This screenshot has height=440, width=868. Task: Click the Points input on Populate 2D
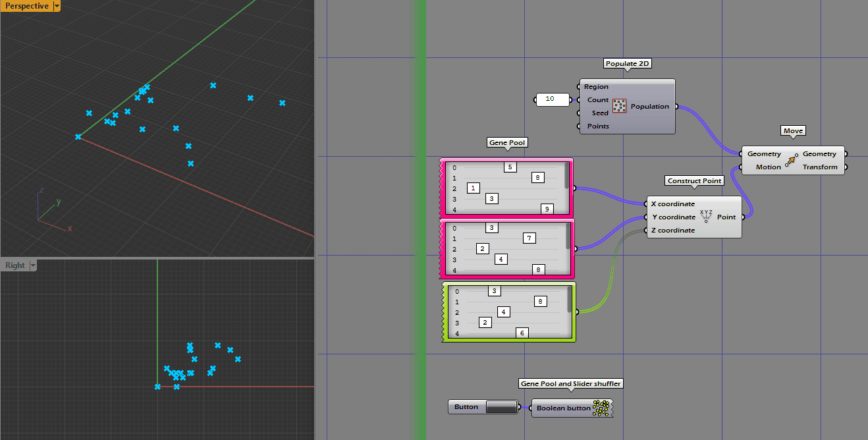coord(598,126)
